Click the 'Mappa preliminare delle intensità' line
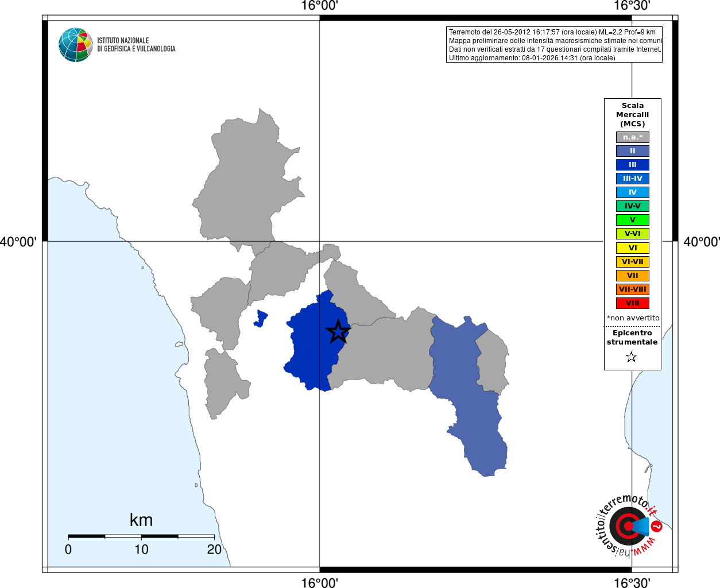The height and width of the screenshot is (588, 720). coord(555,41)
